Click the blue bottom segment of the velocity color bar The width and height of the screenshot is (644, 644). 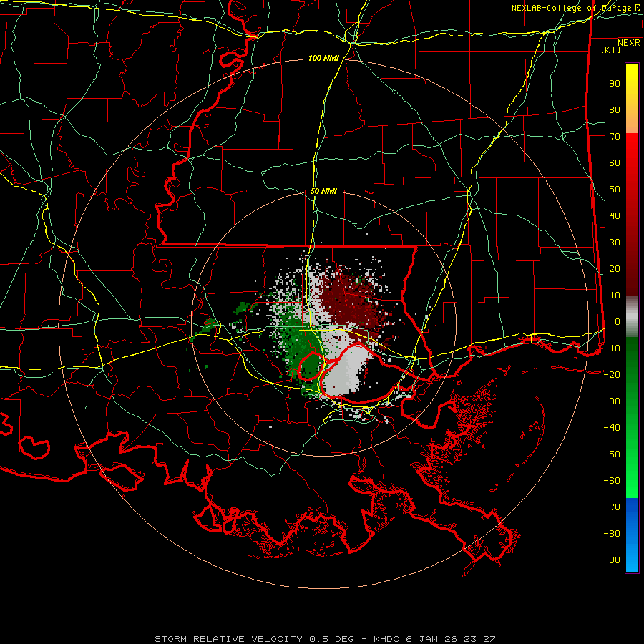click(632, 535)
